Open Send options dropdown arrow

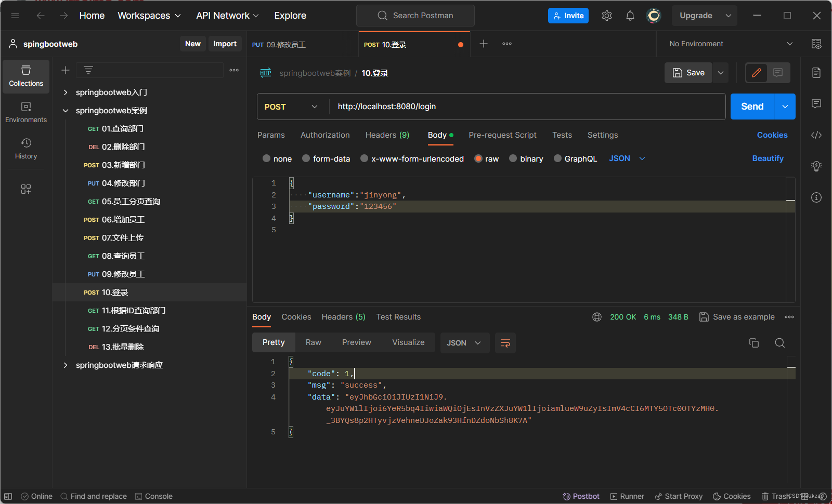(x=785, y=107)
